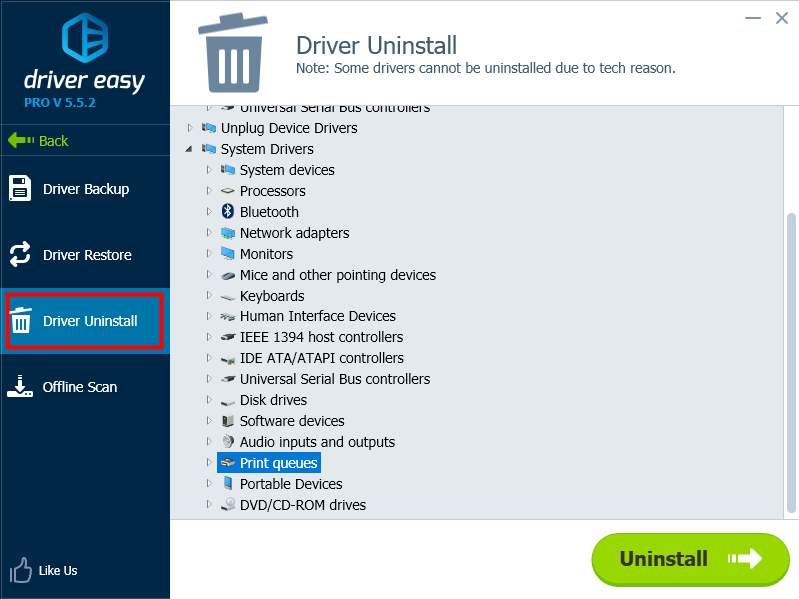Click the Driver Backup floppy disk icon
799x599 pixels.
[20, 188]
